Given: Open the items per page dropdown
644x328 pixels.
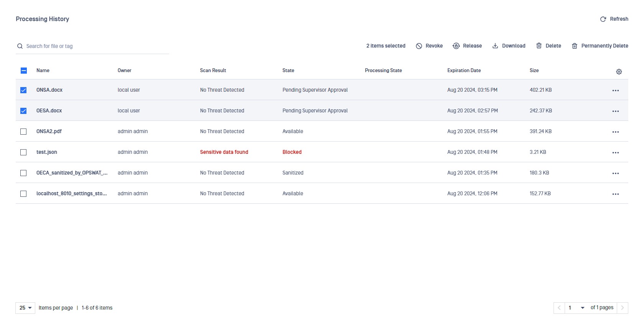Looking at the screenshot, I should (x=25, y=308).
